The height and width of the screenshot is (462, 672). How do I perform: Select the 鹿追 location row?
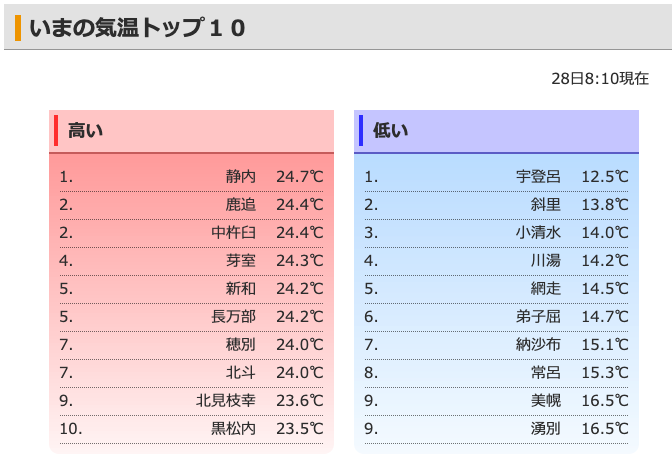click(x=191, y=205)
